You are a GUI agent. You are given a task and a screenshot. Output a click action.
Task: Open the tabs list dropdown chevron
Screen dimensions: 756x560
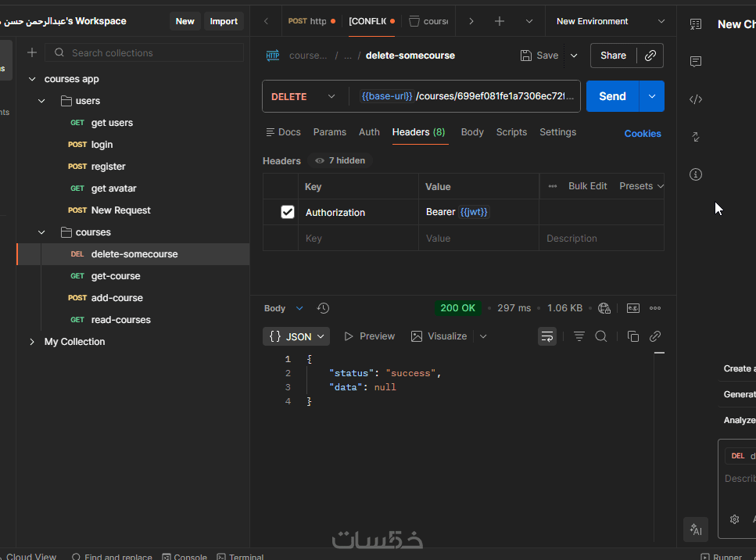529,21
